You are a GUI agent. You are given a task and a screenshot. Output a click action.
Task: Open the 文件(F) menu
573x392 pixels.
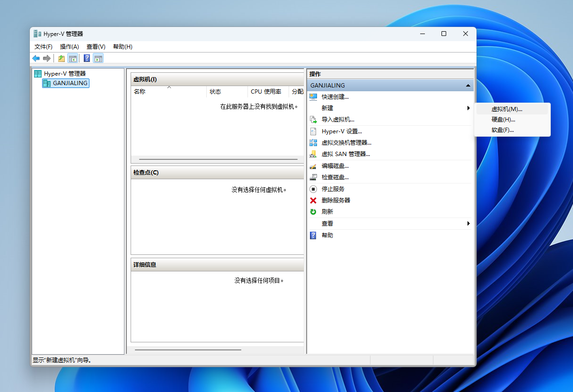[44, 47]
